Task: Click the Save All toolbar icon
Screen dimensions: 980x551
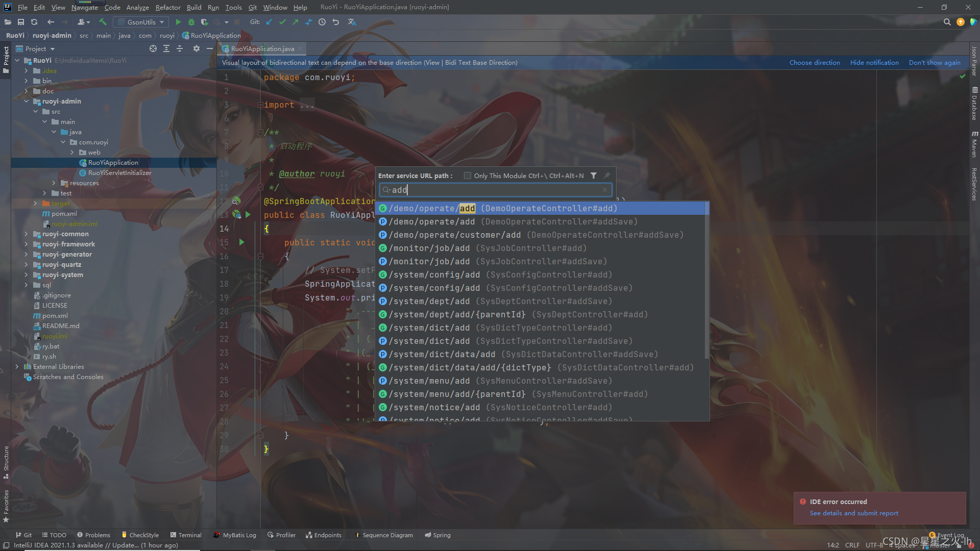Action: pyautogui.click(x=21, y=22)
